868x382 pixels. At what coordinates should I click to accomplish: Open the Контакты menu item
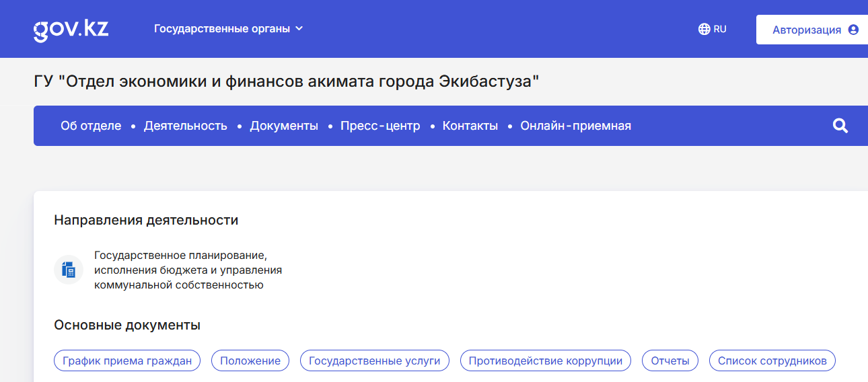click(470, 126)
